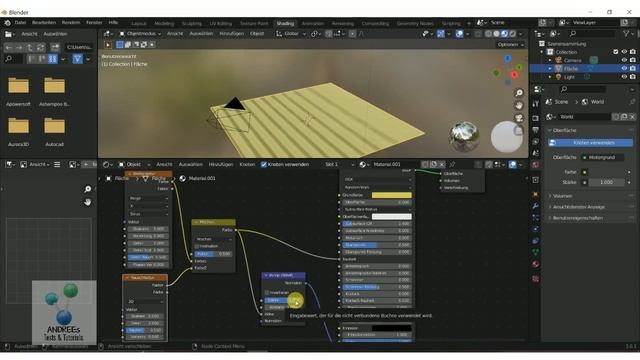Expand the Volumen panel

pyautogui.click(x=562, y=196)
